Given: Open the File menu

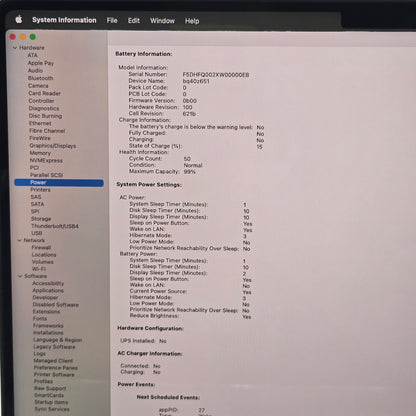Looking at the screenshot, I should pos(112,20).
